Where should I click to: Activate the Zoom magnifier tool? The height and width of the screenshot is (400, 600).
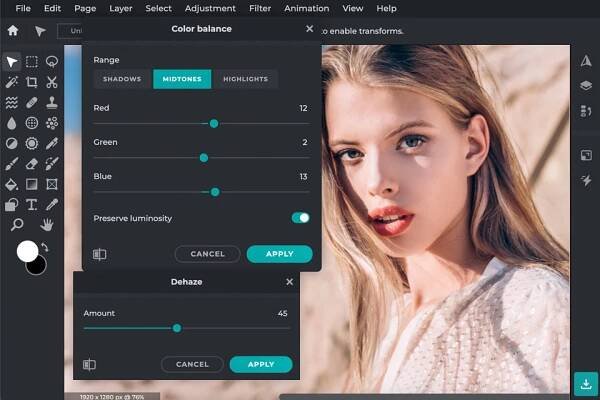coord(17,225)
